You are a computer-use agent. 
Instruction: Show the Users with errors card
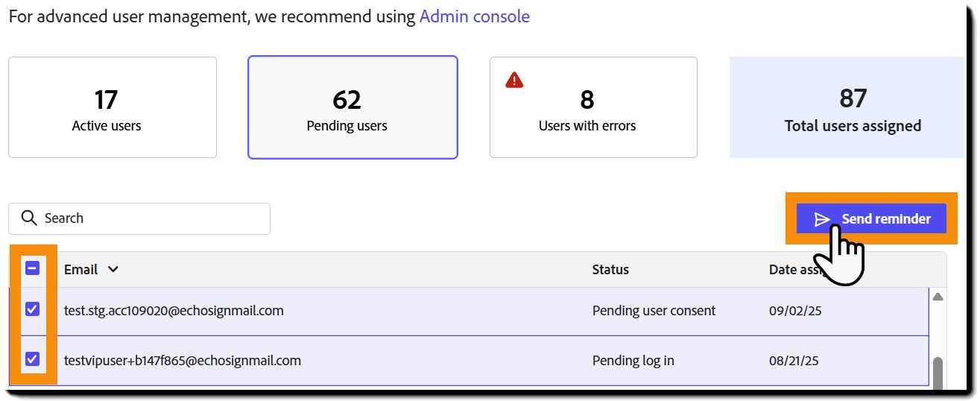coord(593,107)
